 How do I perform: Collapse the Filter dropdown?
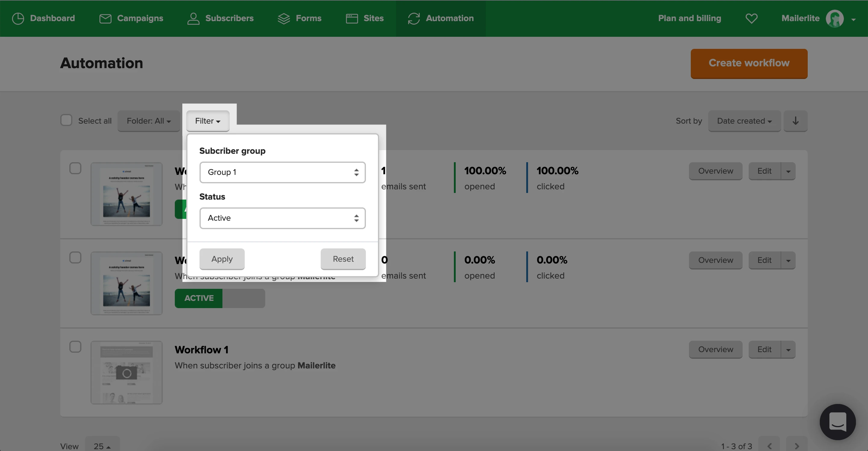tap(208, 121)
